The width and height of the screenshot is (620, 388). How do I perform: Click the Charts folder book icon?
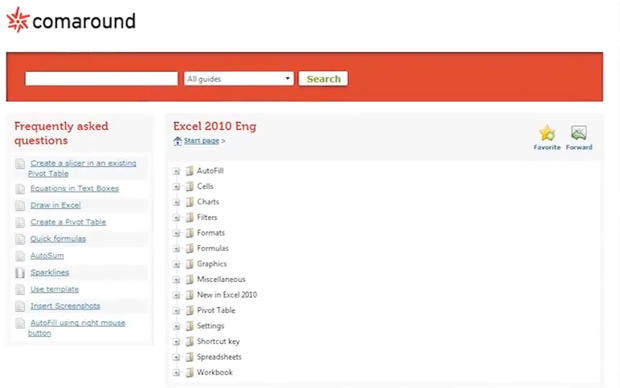[190, 202]
